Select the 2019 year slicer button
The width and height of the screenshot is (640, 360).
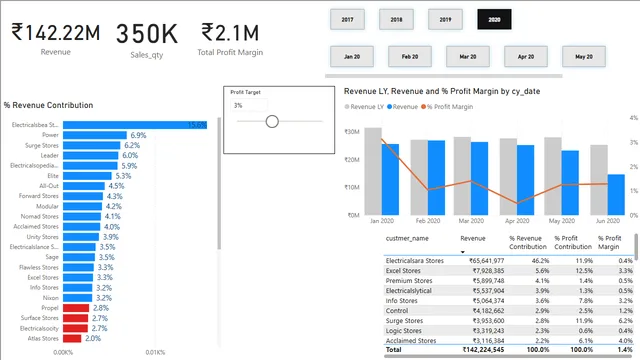[x=445, y=19]
